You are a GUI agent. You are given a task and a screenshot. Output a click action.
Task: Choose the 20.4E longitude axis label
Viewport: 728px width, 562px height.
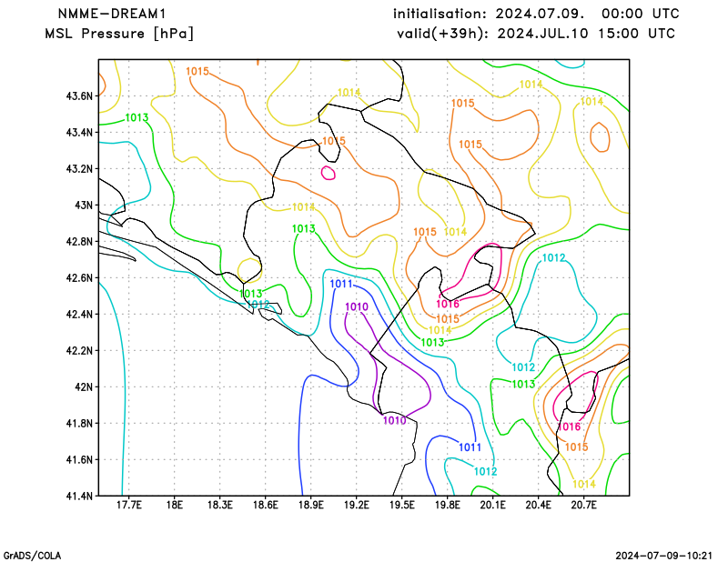point(538,505)
